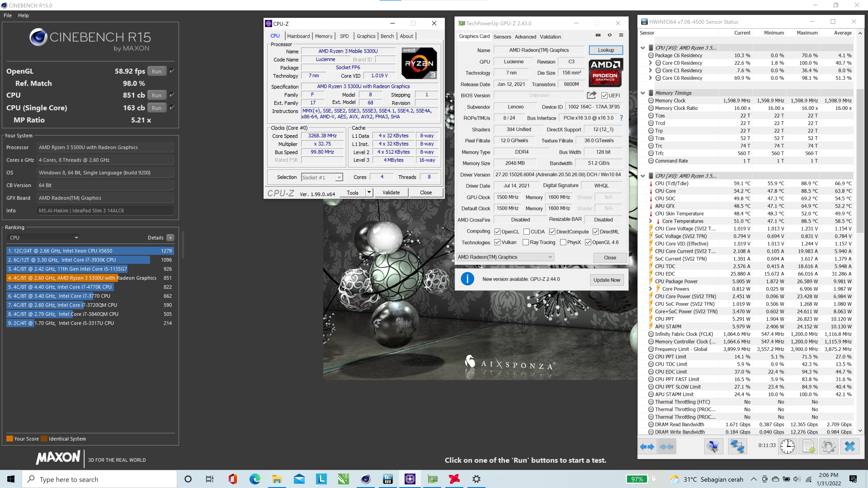868x488 pixels.
Task: Open HWiNFO sensor settings gear icon
Action: (x=829, y=447)
